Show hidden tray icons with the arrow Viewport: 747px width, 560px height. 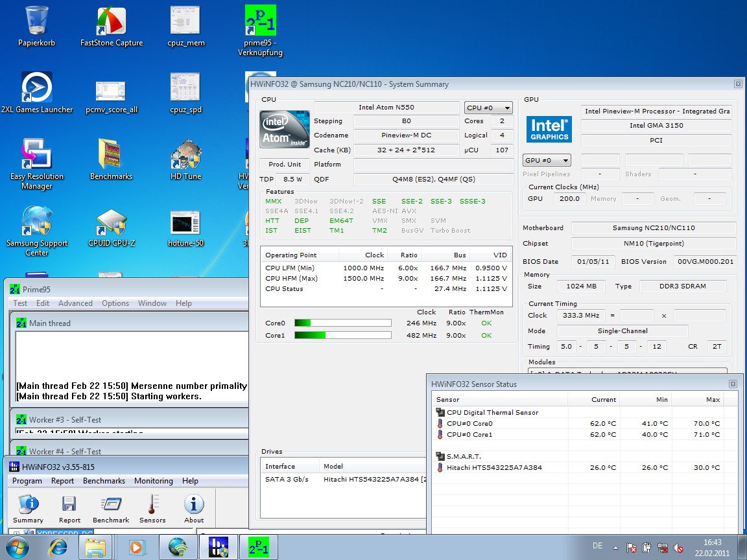(x=615, y=548)
